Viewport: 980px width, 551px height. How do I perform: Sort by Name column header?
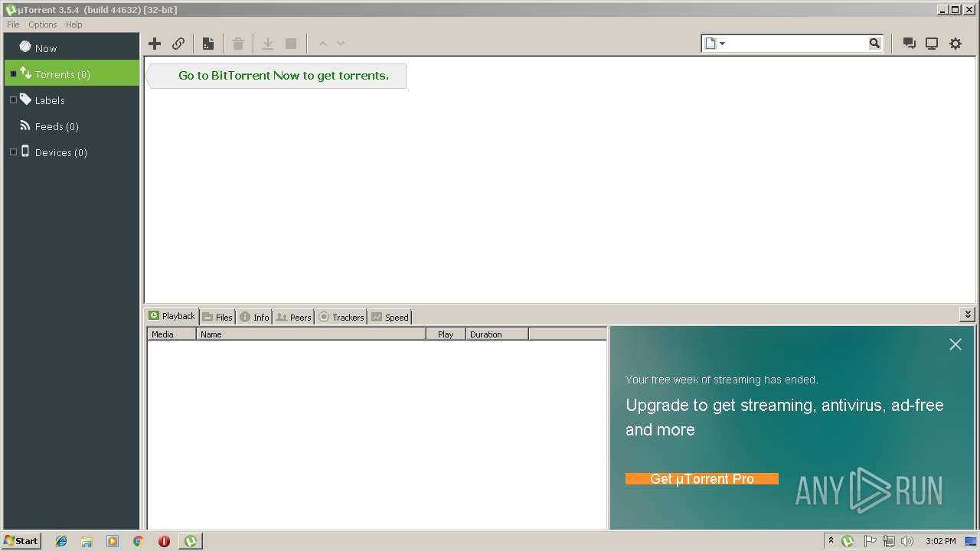click(x=311, y=334)
